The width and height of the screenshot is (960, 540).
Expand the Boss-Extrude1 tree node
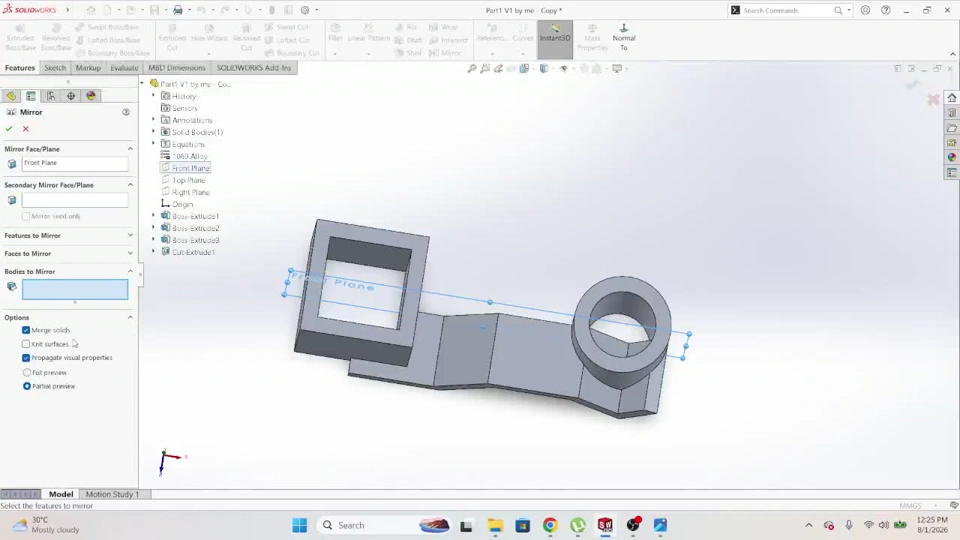point(154,216)
